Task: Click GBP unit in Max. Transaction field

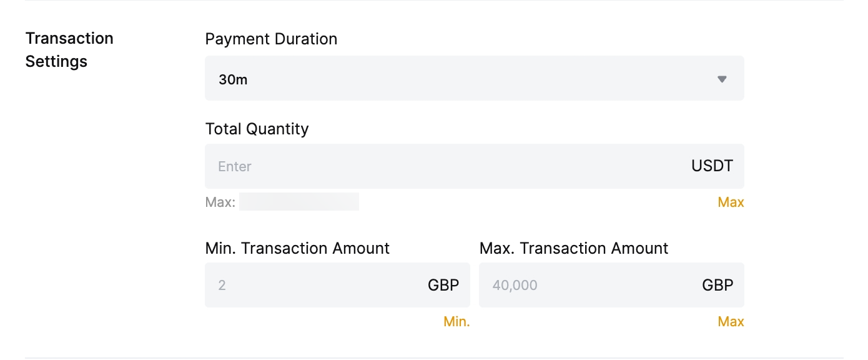Action: coord(718,285)
